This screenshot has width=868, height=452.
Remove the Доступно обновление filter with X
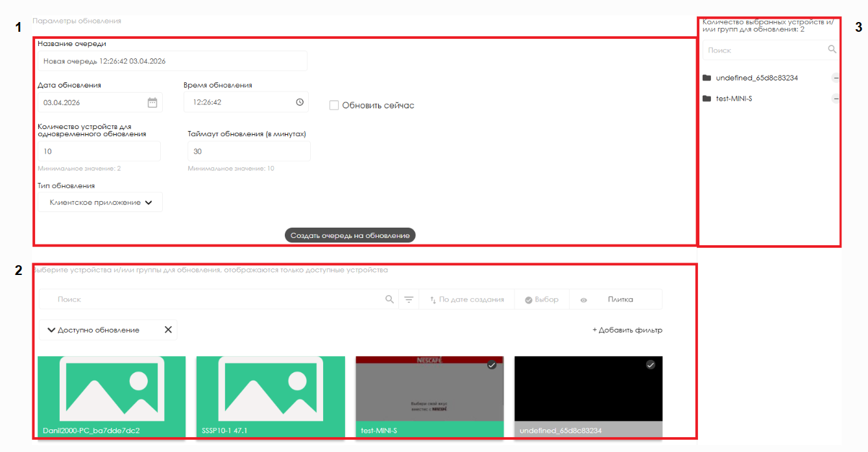click(168, 329)
